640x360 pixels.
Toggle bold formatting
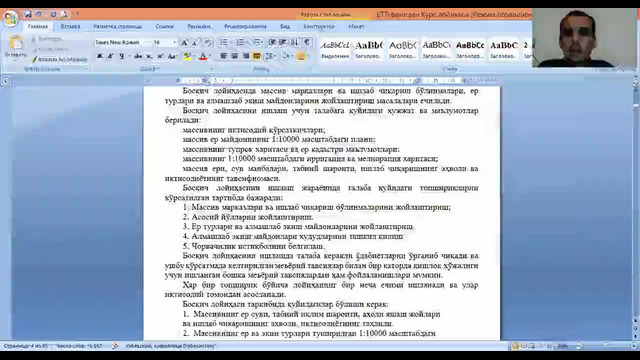click(x=100, y=56)
